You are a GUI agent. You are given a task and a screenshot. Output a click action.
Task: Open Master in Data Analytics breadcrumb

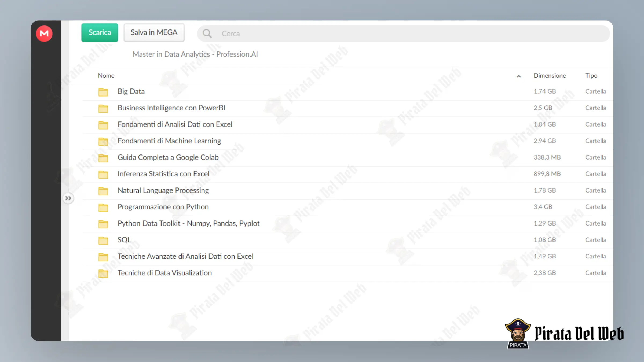(195, 54)
